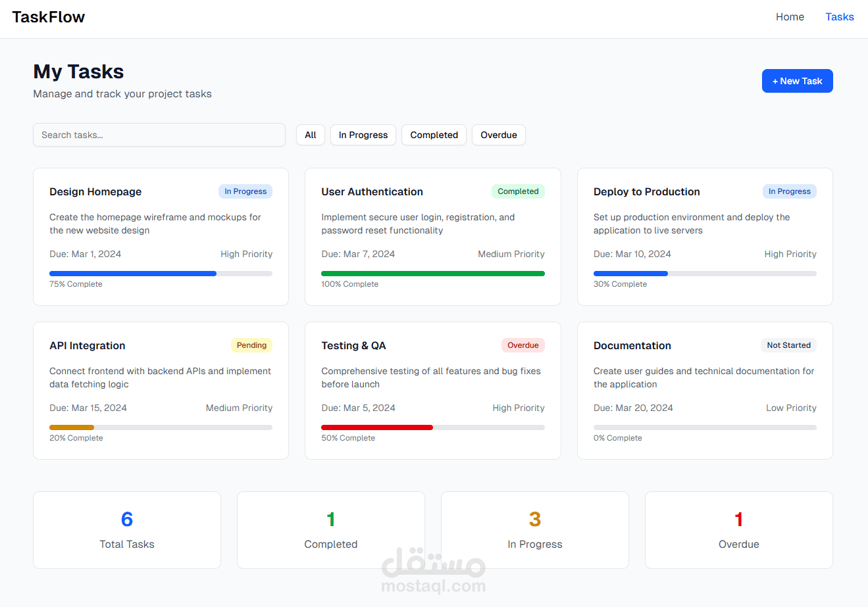868x607 pixels.
Task: Click the red 50% progress bar
Action: click(433, 427)
